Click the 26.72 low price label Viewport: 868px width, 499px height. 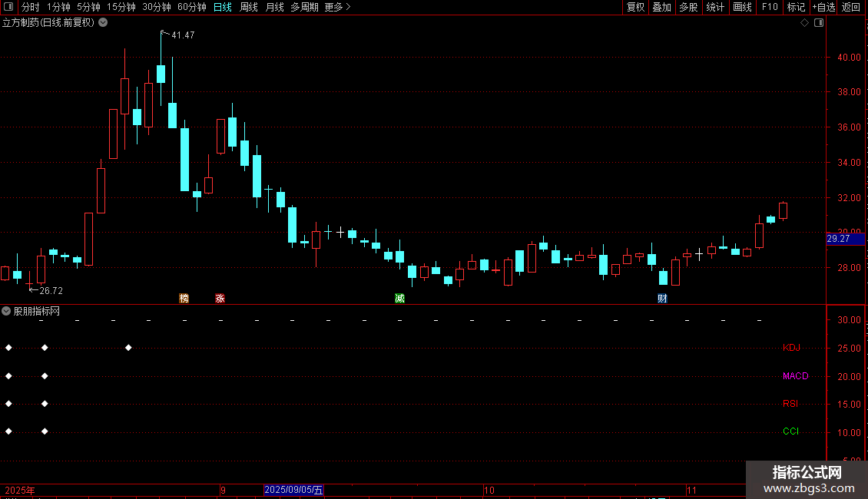tap(51, 290)
